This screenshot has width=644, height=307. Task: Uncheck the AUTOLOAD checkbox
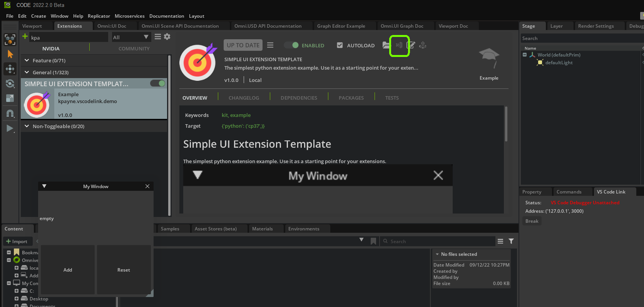(x=340, y=45)
